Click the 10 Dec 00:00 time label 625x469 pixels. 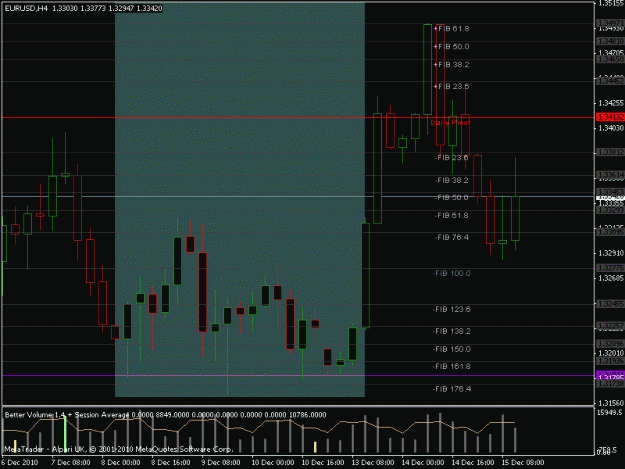coord(273,462)
